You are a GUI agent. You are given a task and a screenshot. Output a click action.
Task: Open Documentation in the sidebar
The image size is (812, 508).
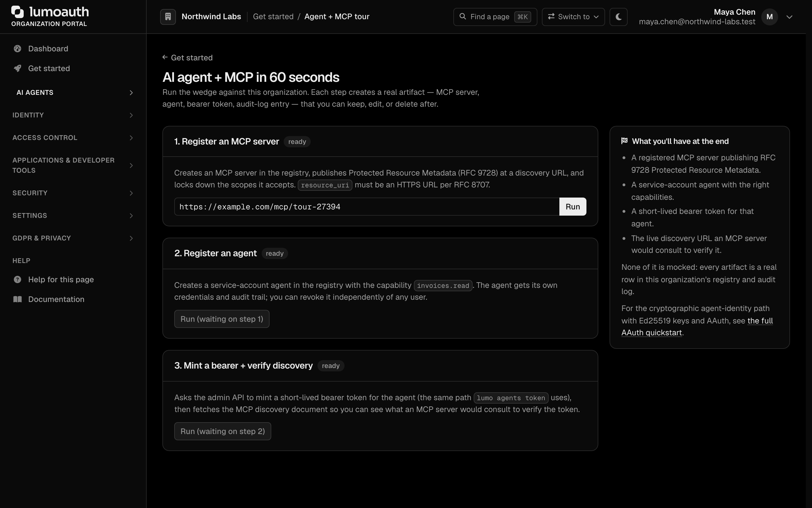[72, 299]
